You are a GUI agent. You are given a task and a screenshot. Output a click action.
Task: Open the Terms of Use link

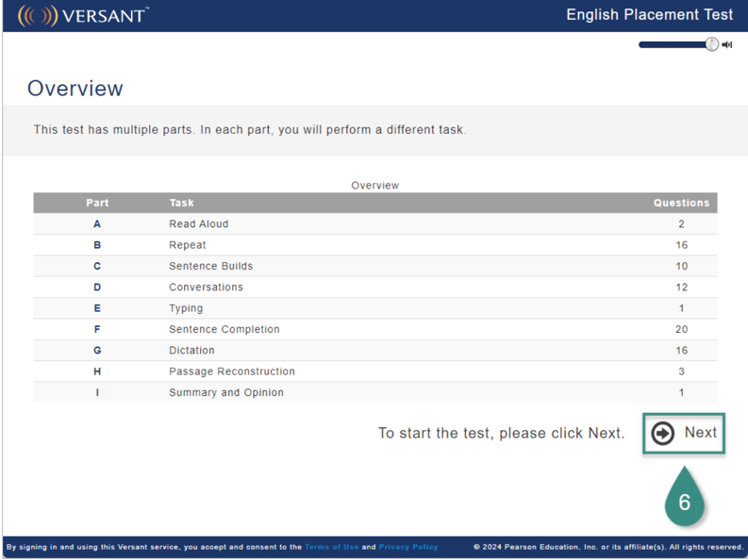pos(331,547)
